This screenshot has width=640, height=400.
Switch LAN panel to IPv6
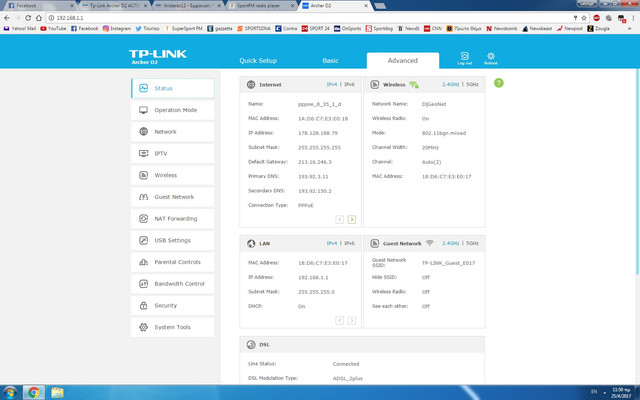click(x=349, y=243)
